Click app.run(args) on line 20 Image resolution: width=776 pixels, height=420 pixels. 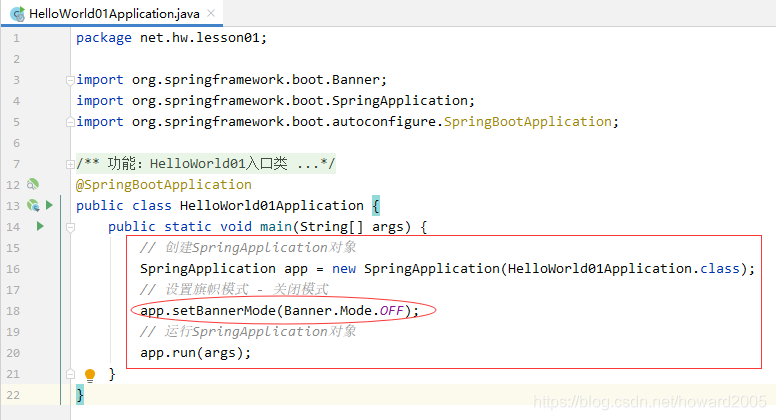point(195,353)
